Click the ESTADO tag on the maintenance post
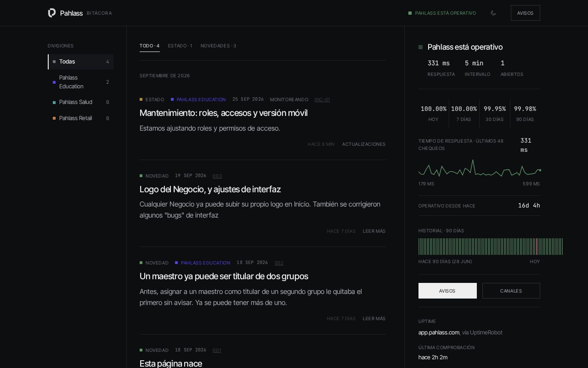Screen dimensions: 588x368 pyautogui.click(x=152, y=99)
